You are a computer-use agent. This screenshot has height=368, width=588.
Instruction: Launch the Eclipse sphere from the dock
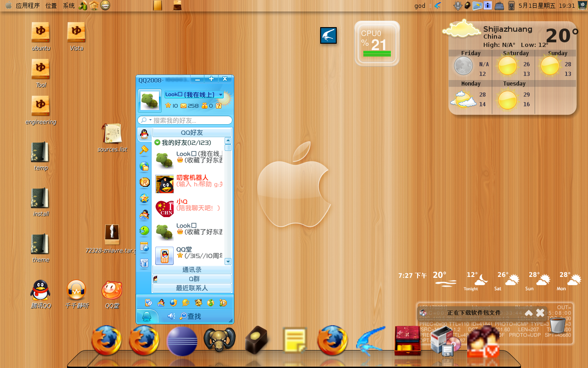(x=182, y=341)
